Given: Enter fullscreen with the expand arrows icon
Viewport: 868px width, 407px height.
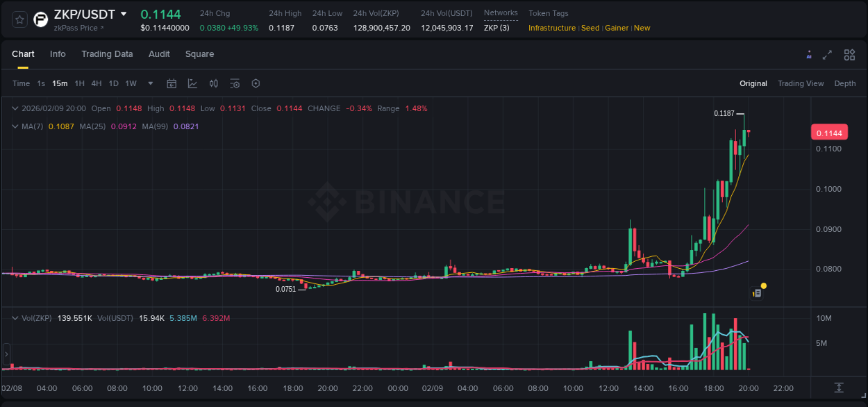Looking at the screenshot, I should coord(827,54).
